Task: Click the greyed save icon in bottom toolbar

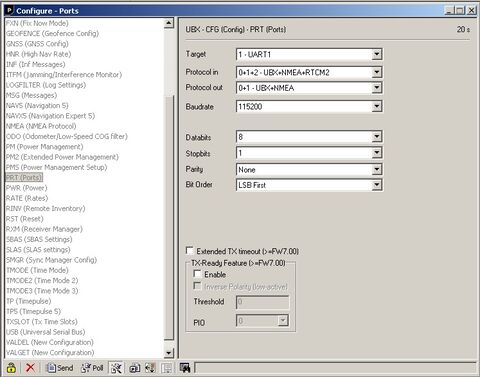Action: tap(167, 368)
